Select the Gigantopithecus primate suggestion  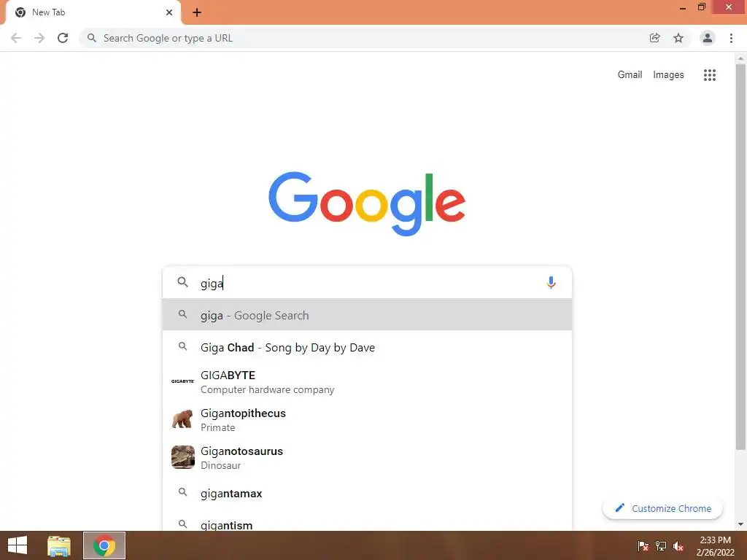tap(367, 419)
